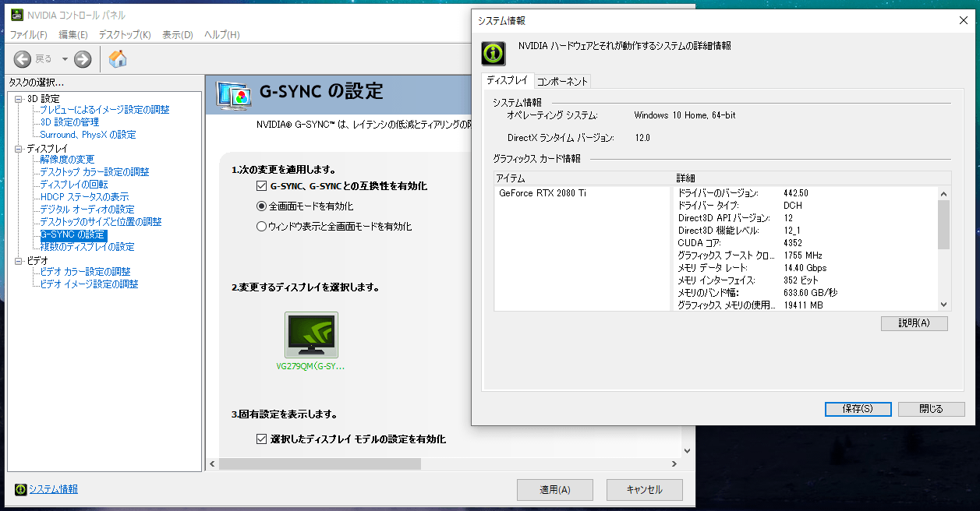Select ディスプレイの回転 tree item
This screenshot has height=511, width=980.
pos(74,185)
